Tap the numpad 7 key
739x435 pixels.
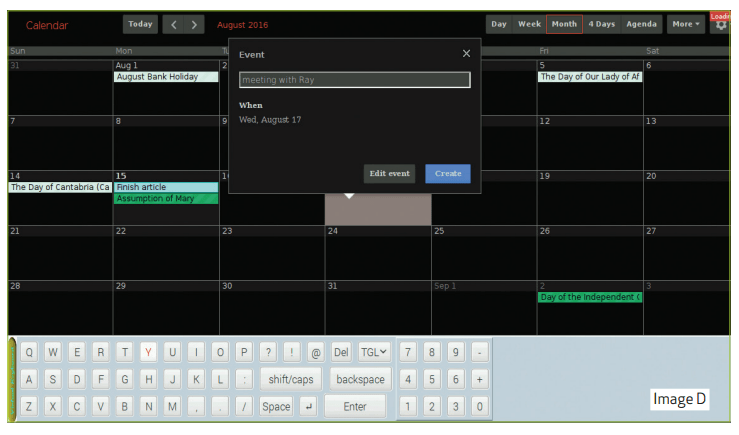click(408, 352)
